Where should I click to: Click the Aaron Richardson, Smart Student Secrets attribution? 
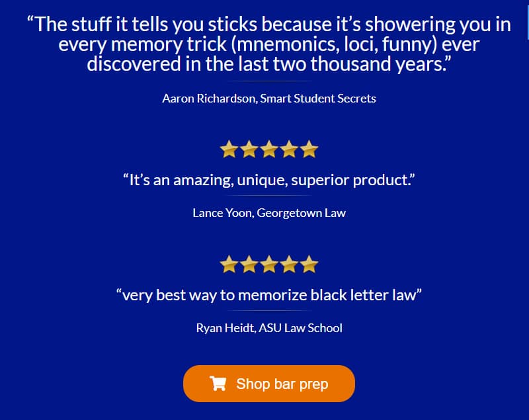click(269, 99)
